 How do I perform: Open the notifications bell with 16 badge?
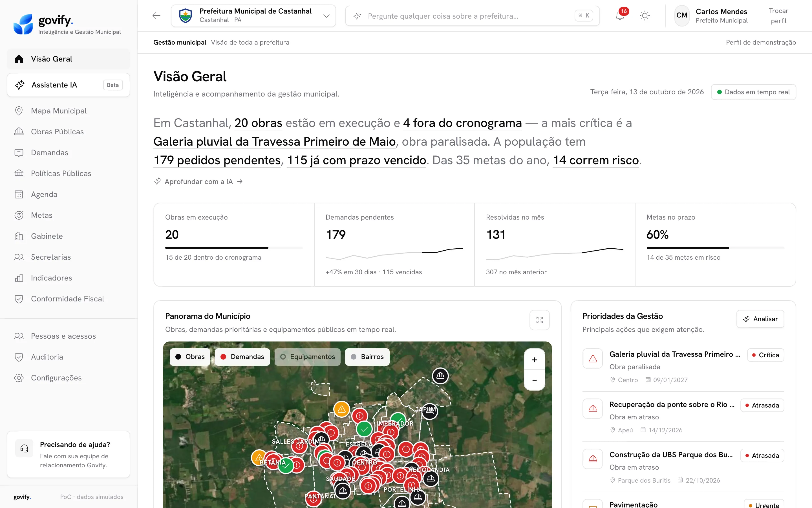[x=620, y=16]
